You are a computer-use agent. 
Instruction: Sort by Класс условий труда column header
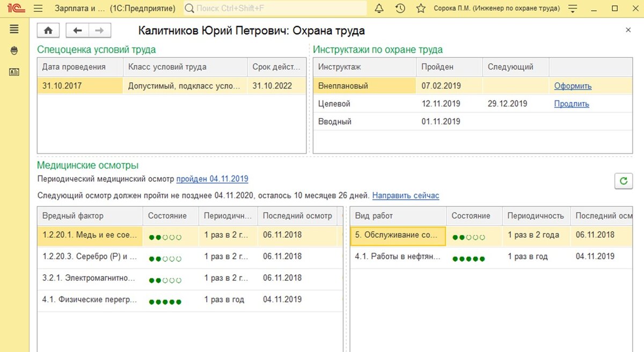[185, 67]
